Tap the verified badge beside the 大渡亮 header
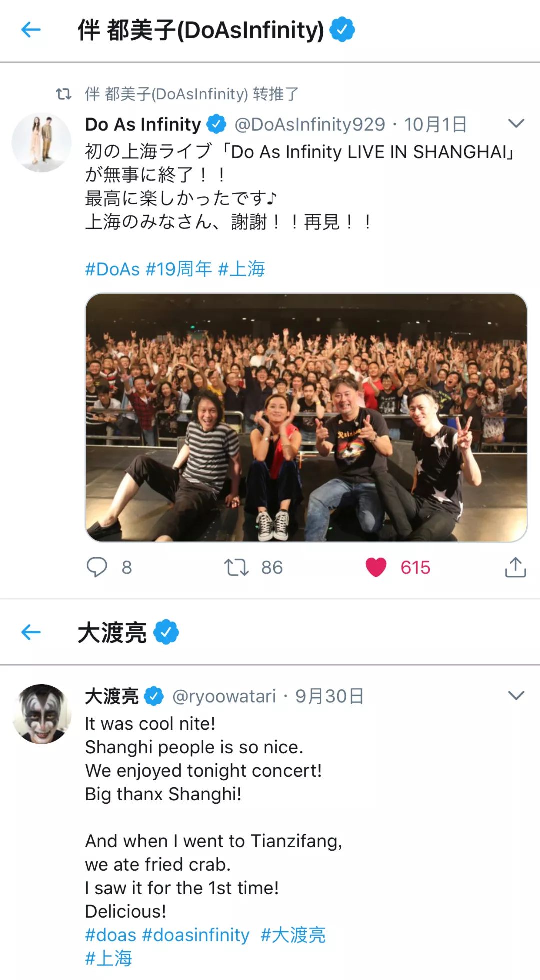Screen dimensions: 540x980 tap(166, 632)
